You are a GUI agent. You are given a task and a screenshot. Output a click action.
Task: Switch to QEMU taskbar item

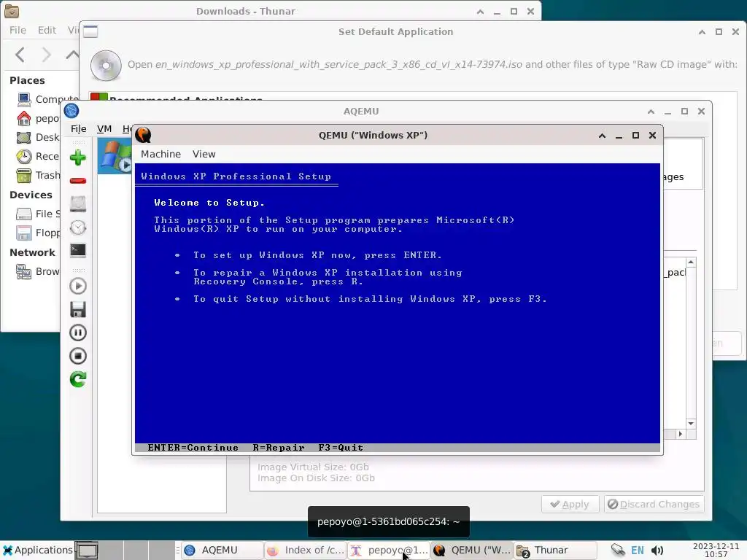[473, 550]
